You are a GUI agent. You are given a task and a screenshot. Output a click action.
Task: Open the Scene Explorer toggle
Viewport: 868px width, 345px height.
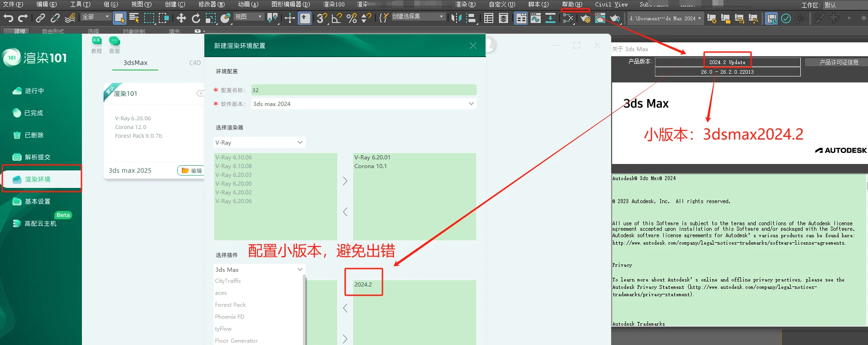coord(489,18)
